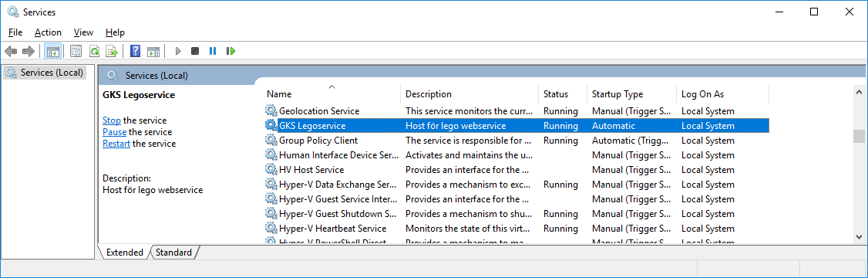Select Services (Local) in the console tree
The height and width of the screenshot is (278, 868).
(52, 72)
